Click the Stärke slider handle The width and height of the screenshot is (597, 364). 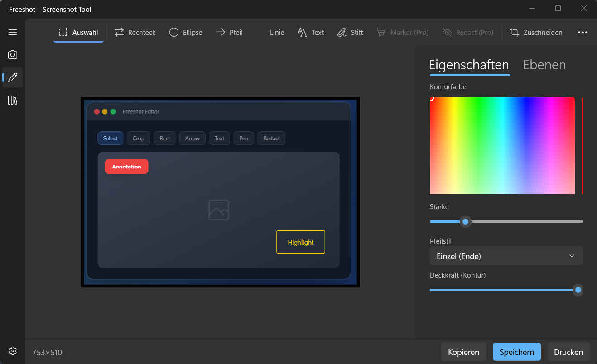coord(465,221)
